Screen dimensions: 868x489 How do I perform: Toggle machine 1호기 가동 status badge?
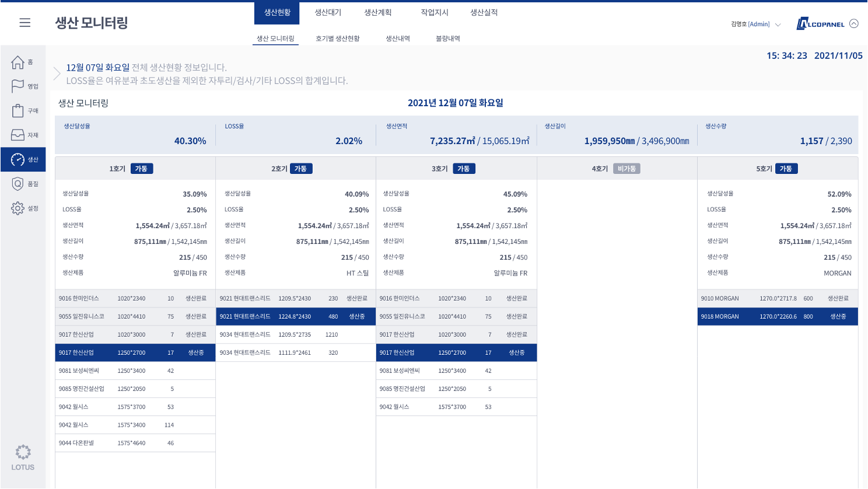click(x=142, y=169)
